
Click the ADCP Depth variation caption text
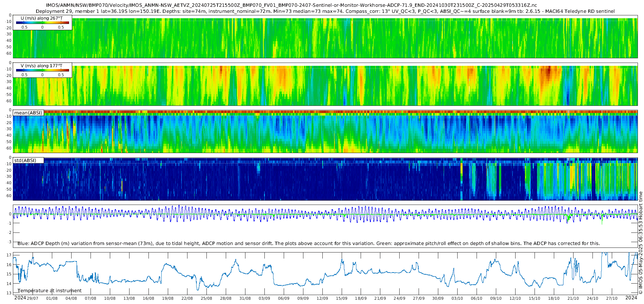pos(308,243)
